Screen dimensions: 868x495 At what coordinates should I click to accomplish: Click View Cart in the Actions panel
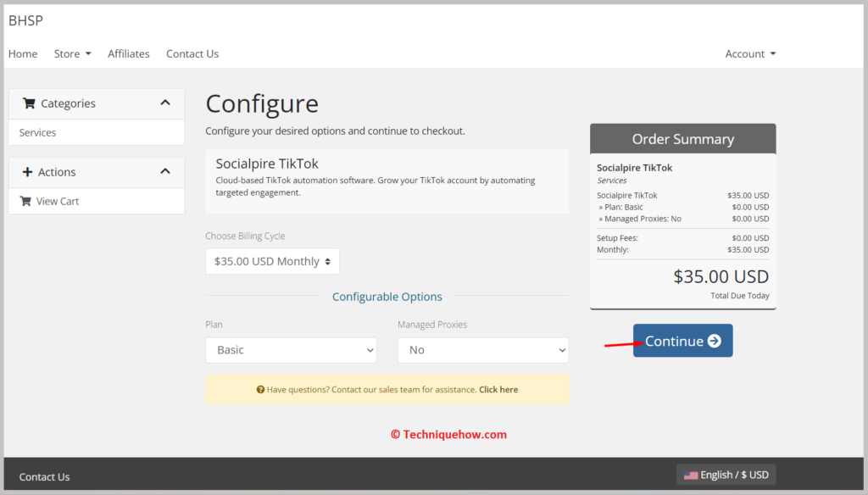click(x=97, y=201)
